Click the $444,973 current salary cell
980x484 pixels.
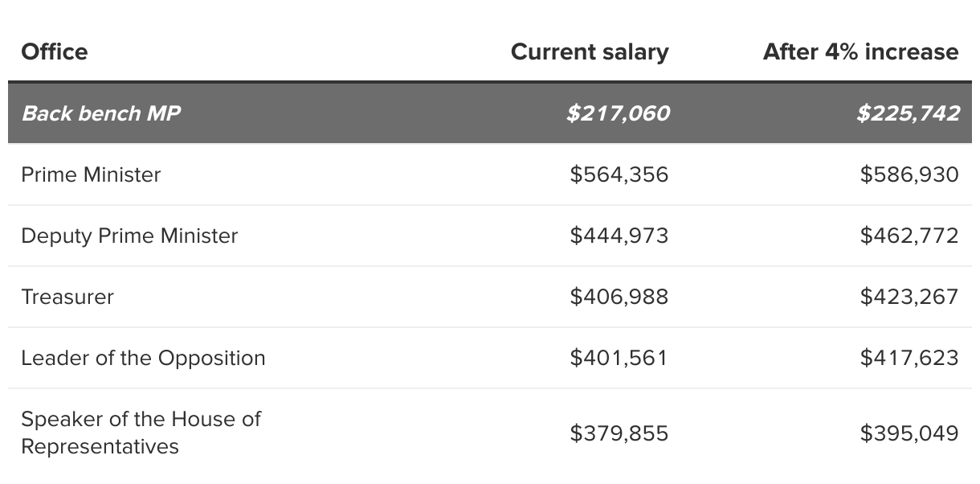[619, 236]
